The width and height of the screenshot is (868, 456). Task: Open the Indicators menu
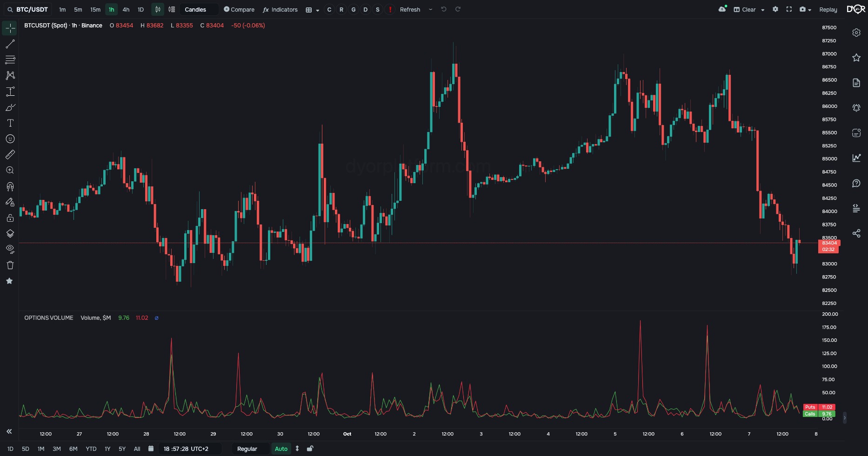[x=280, y=9]
